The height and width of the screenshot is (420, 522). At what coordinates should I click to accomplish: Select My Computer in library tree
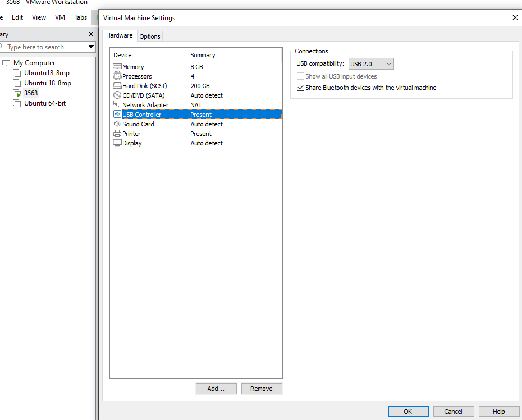click(x=34, y=63)
